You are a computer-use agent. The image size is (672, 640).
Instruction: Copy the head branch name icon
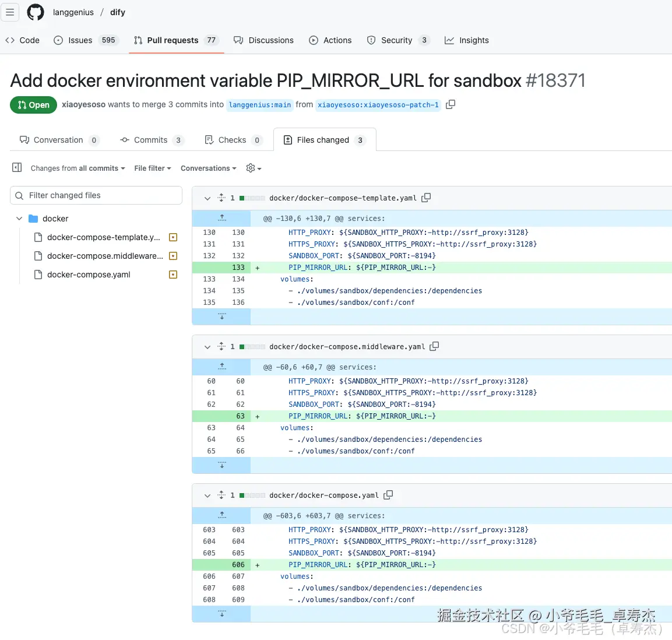point(451,104)
